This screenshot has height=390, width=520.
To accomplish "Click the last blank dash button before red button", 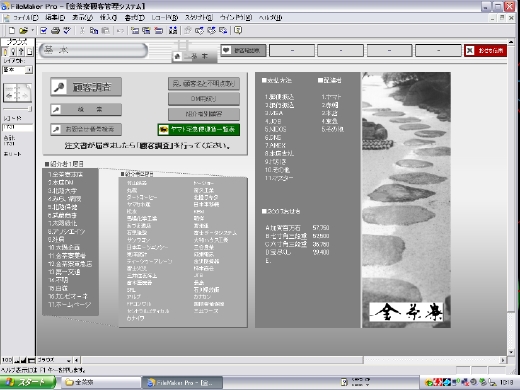I will 438,50.
